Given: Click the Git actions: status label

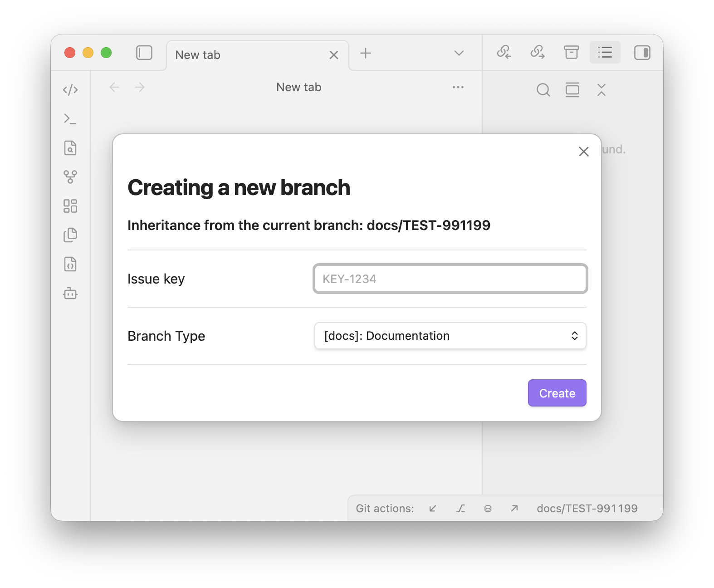Looking at the screenshot, I should coord(385,509).
